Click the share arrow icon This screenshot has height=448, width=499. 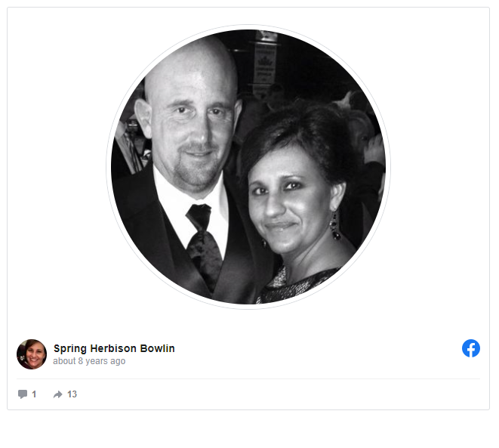57,394
